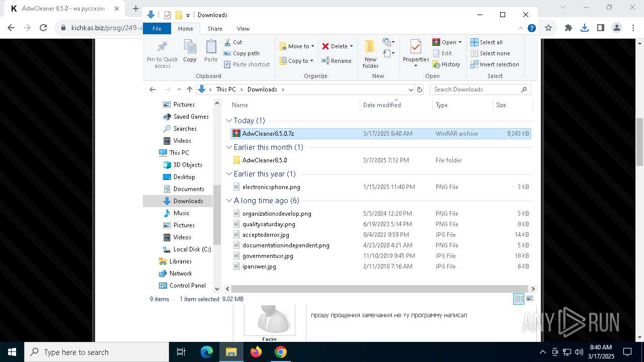Screen dimensions: 644x362
Task: Go back with Explorer back arrow
Action: [x=152, y=89]
